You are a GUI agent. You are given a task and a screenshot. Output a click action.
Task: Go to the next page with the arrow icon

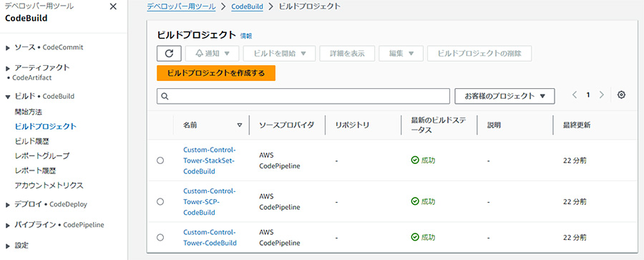[602, 95]
